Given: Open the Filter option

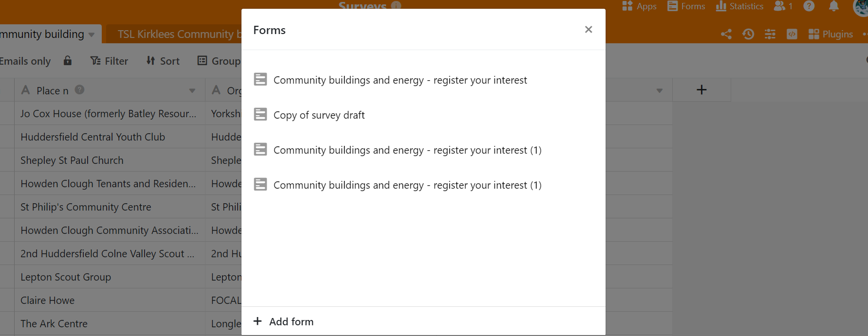Looking at the screenshot, I should coord(109,61).
